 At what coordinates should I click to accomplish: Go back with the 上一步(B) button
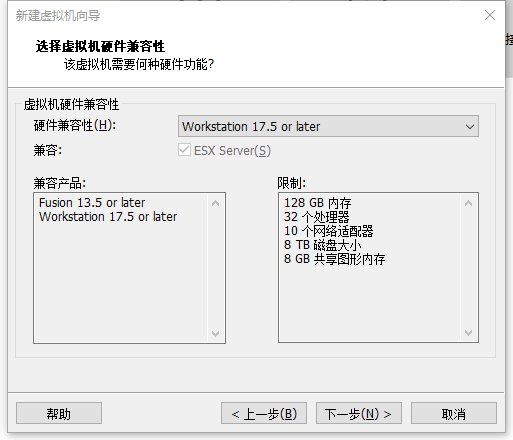(x=264, y=413)
